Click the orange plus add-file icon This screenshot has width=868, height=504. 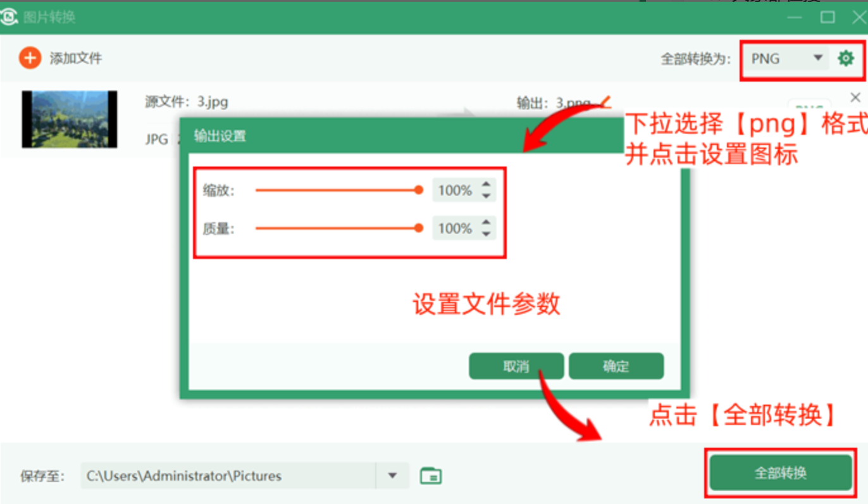(x=30, y=58)
